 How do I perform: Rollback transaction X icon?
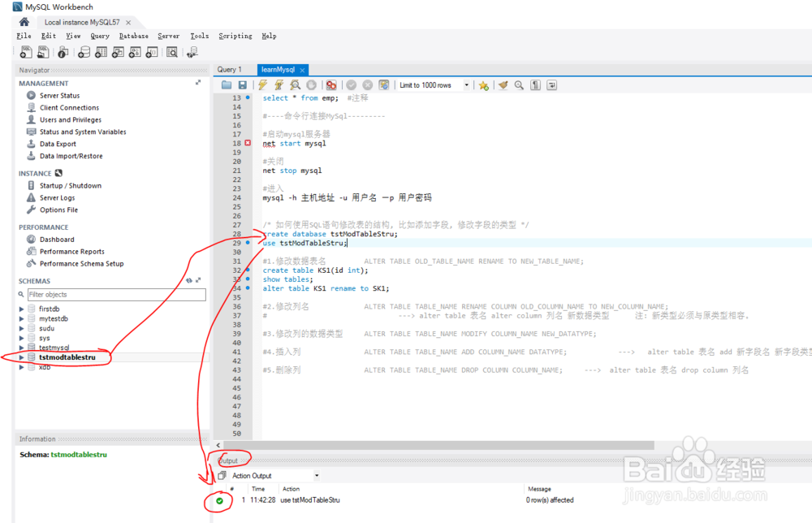(368, 85)
